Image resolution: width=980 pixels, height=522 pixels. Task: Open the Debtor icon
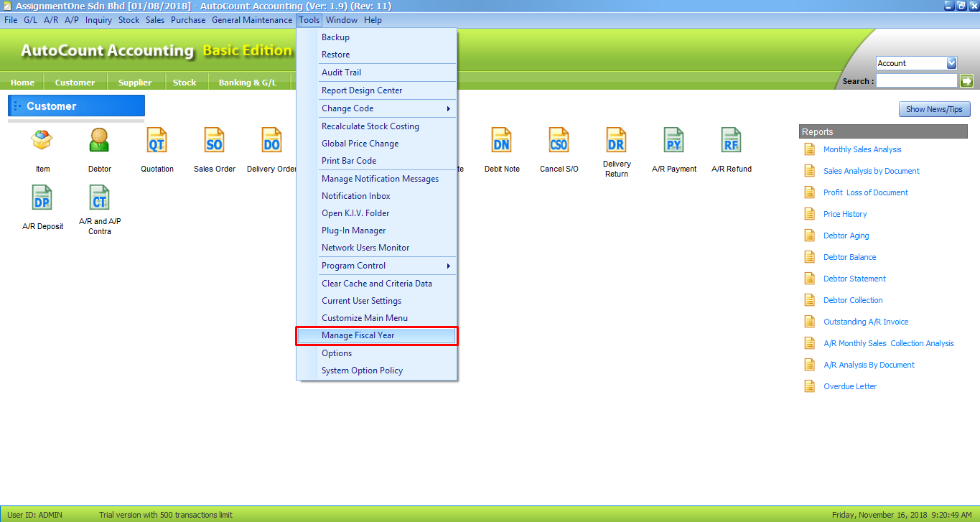coord(100,140)
